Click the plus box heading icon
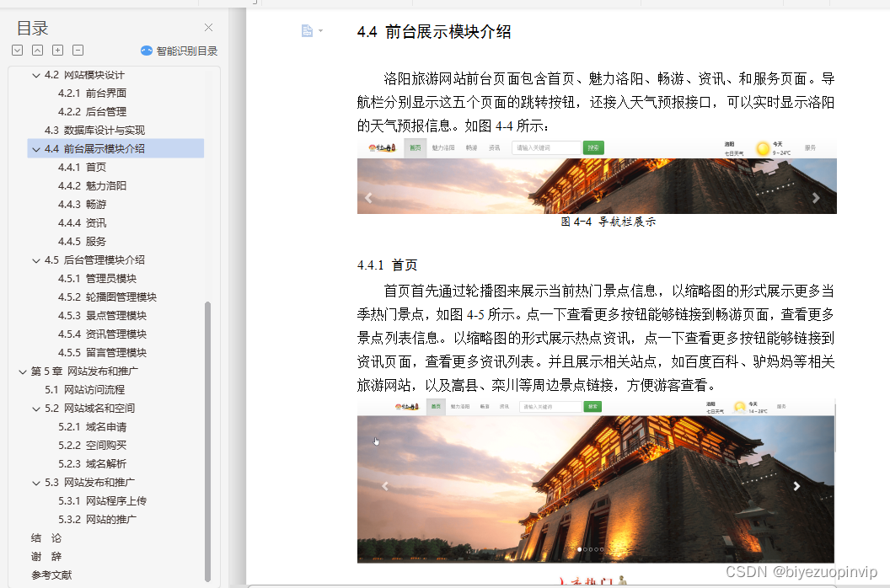 (58, 50)
